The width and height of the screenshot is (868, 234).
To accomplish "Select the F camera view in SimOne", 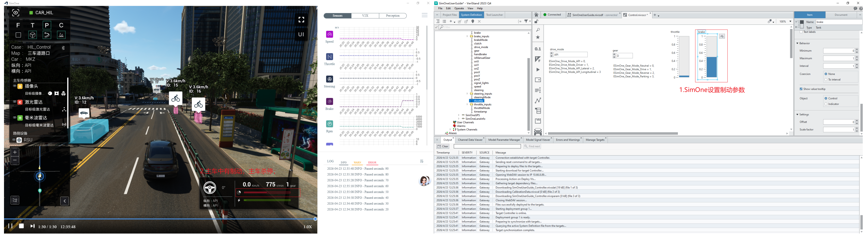I will pyautogui.click(x=18, y=25).
